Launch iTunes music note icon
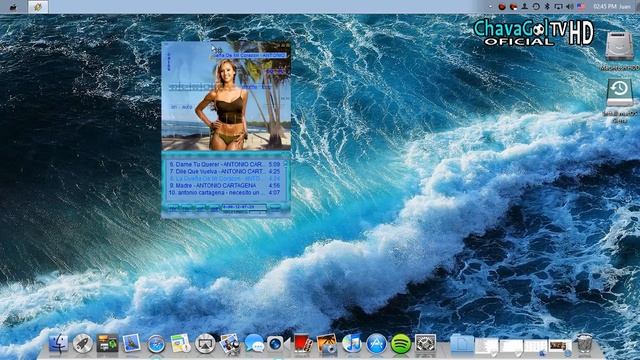The image size is (640, 360). [351, 343]
